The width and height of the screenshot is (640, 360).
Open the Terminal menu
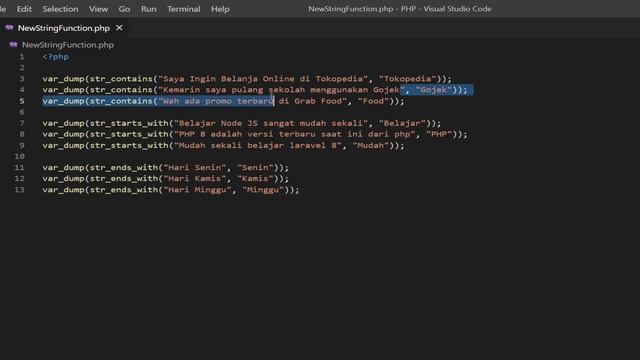click(184, 9)
